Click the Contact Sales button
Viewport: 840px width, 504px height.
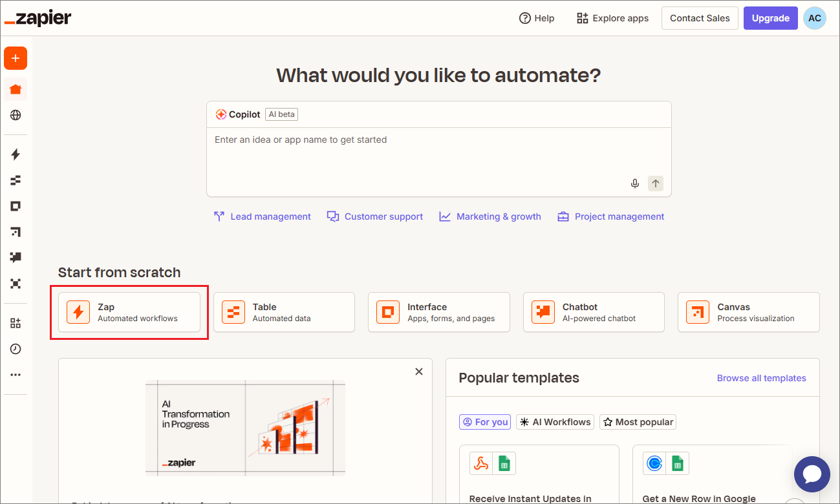[x=700, y=18]
